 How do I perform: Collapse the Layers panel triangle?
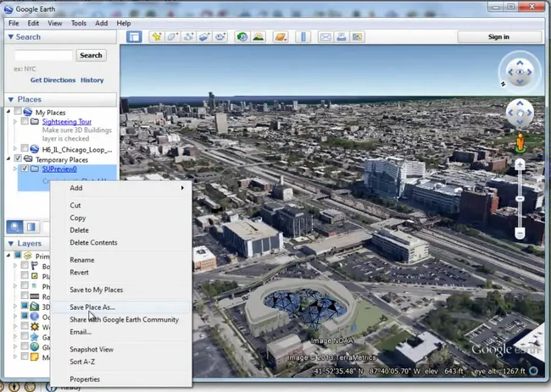(10, 244)
